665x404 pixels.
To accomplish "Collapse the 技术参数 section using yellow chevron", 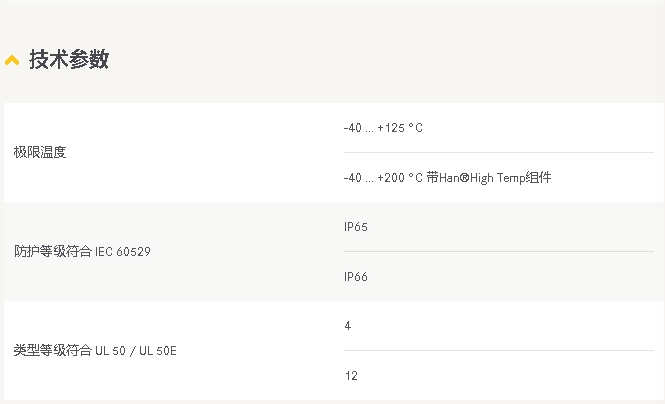I will pos(12,61).
